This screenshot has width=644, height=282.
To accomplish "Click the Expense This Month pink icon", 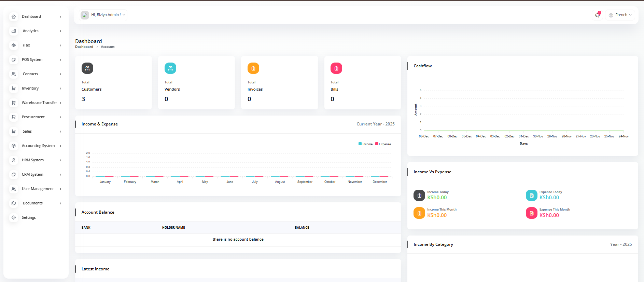I will coord(532,213).
